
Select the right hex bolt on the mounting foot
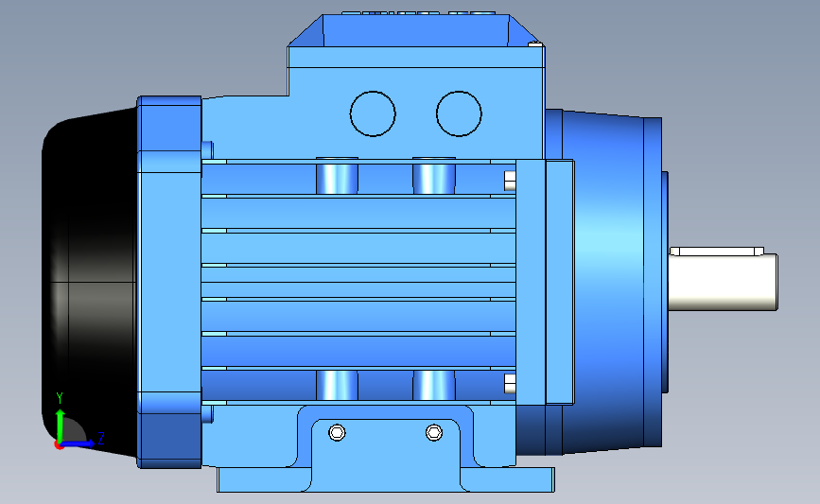pyautogui.click(x=433, y=433)
